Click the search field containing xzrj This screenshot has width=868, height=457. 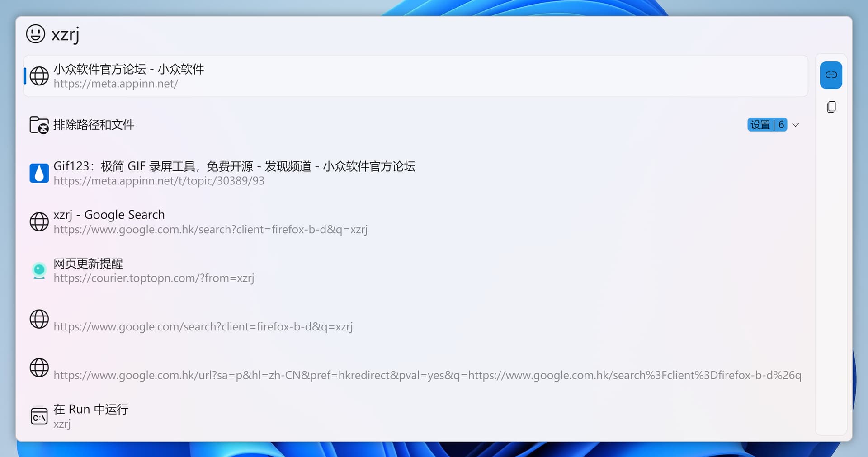pyautogui.click(x=407, y=34)
